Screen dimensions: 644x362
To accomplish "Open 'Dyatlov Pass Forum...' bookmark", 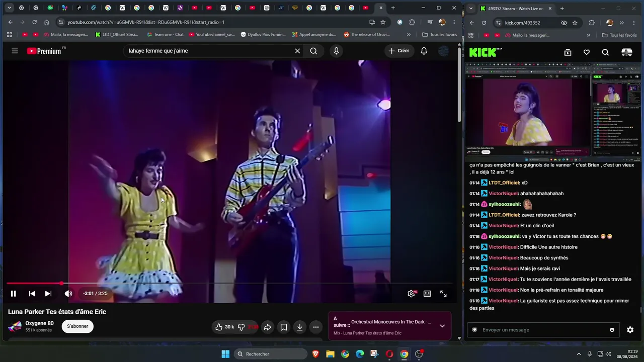I will tap(263, 35).
